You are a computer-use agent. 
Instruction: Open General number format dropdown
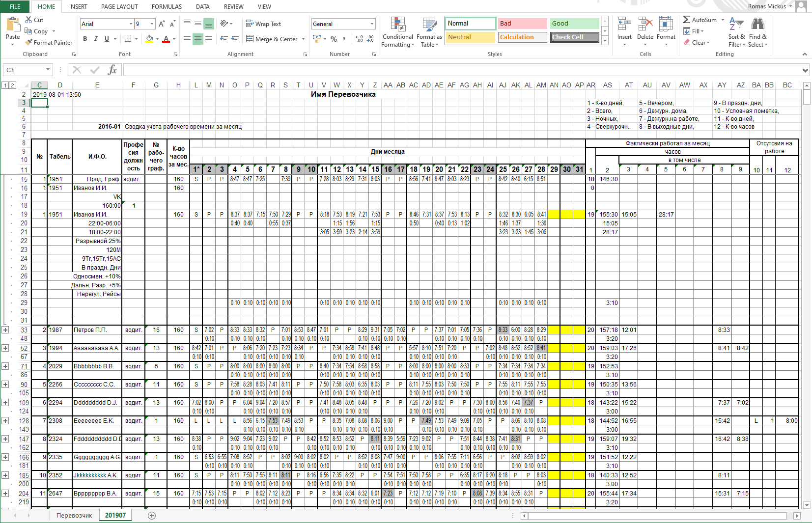coord(372,24)
